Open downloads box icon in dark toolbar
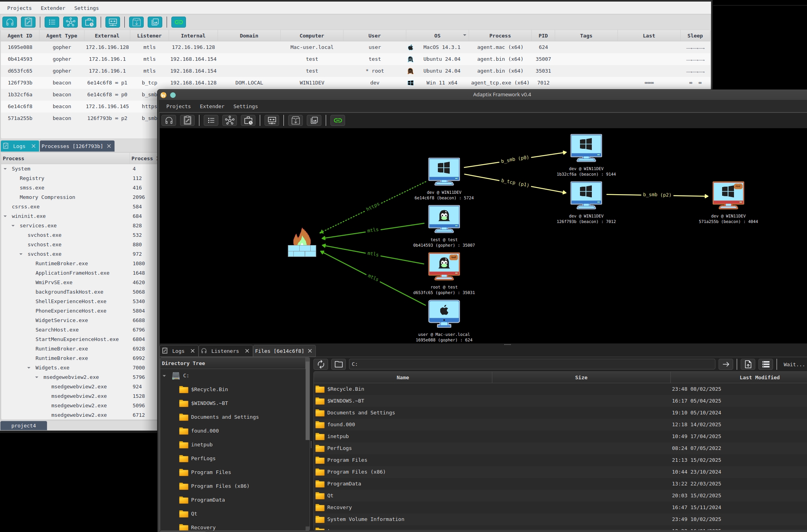This screenshot has height=532, width=807. tap(296, 120)
